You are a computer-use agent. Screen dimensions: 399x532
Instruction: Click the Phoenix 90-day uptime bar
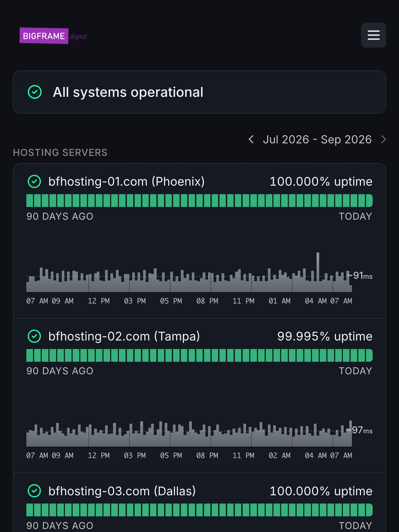click(199, 201)
